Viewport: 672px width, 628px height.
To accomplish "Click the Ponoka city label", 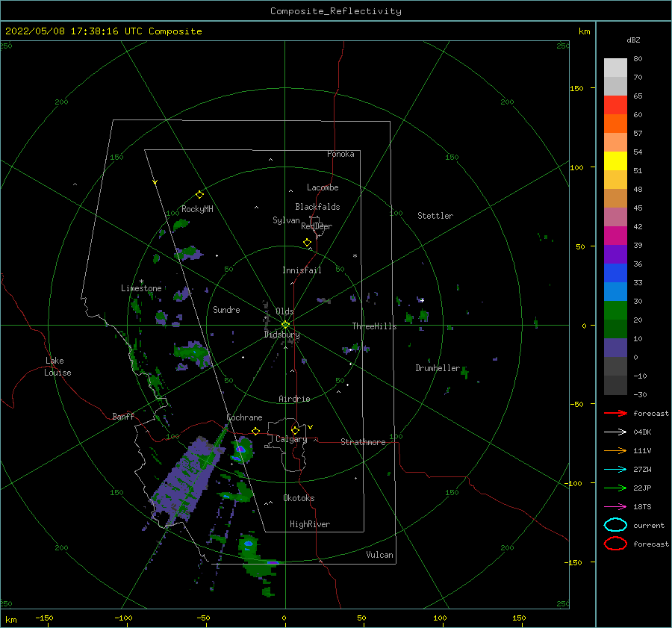I will [x=340, y=154].
